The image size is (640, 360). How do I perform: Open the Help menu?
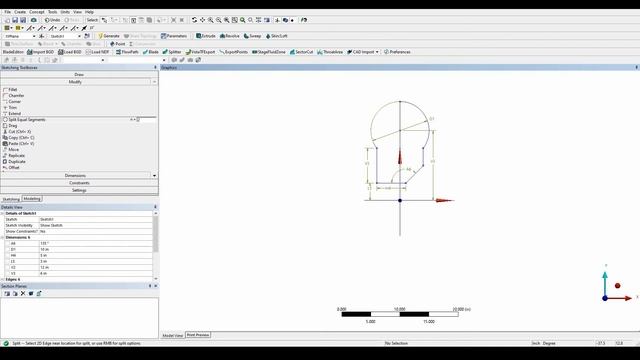[89, 12]
